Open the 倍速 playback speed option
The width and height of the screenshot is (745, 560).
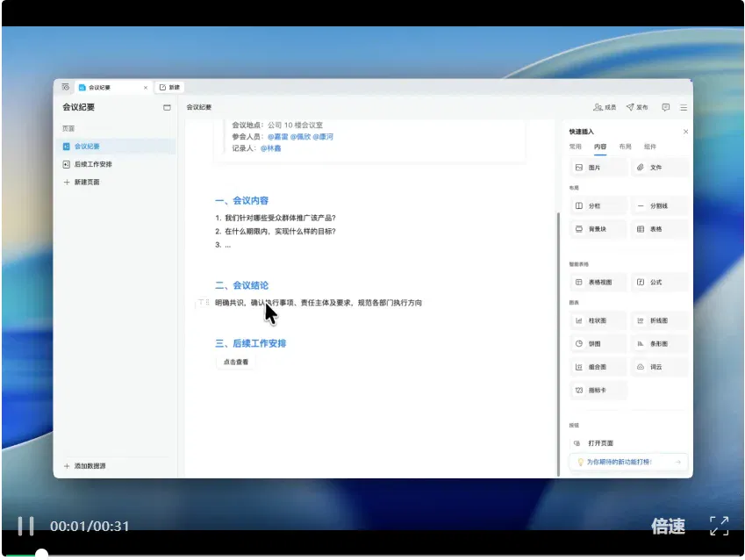pos(668,527)
